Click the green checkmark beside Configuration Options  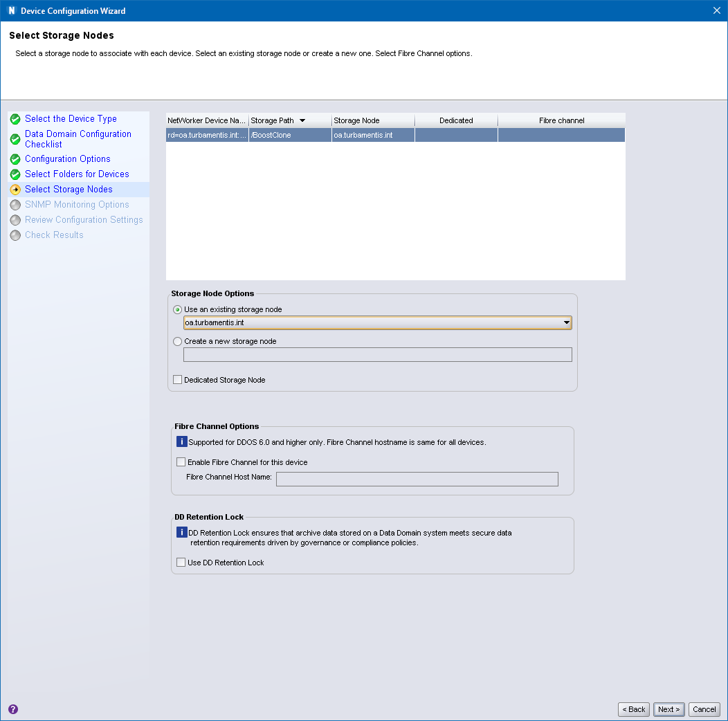click(15, 158)
